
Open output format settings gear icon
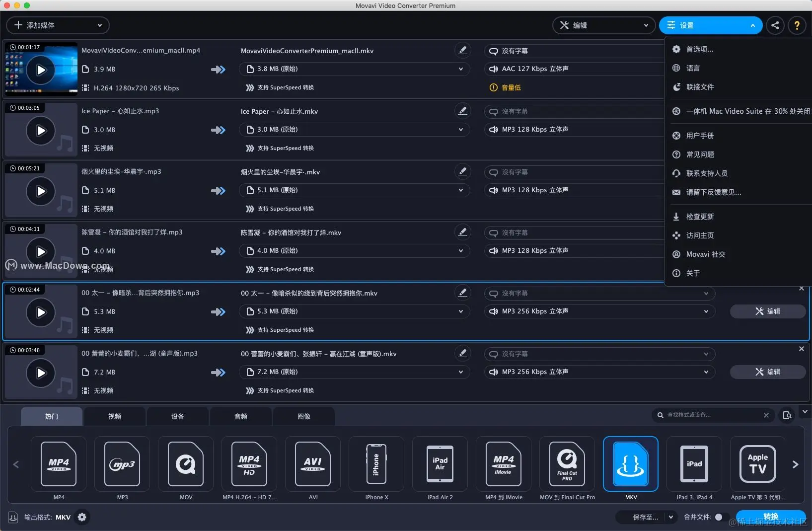click(82, 517)
